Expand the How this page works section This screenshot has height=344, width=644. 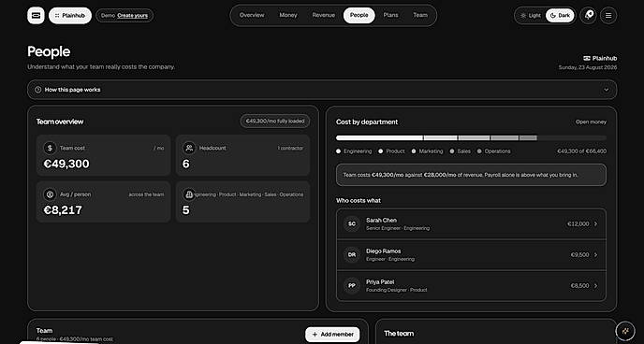click(x=322, y=90)
